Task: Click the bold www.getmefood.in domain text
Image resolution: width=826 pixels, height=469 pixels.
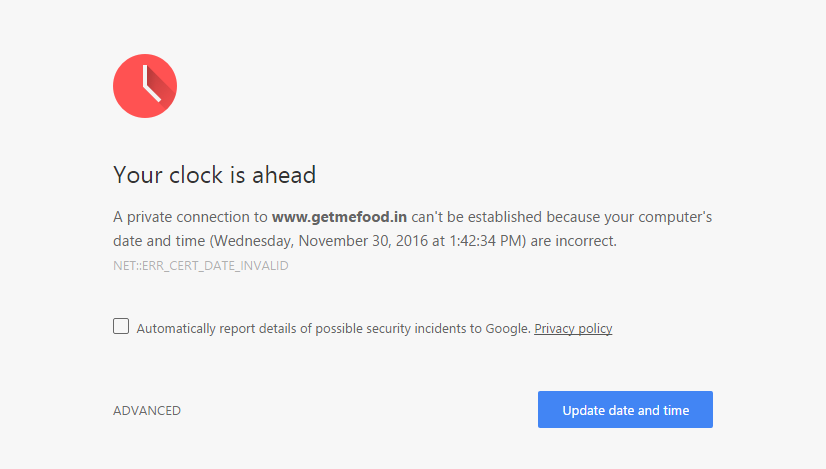Action: [339, 216]
